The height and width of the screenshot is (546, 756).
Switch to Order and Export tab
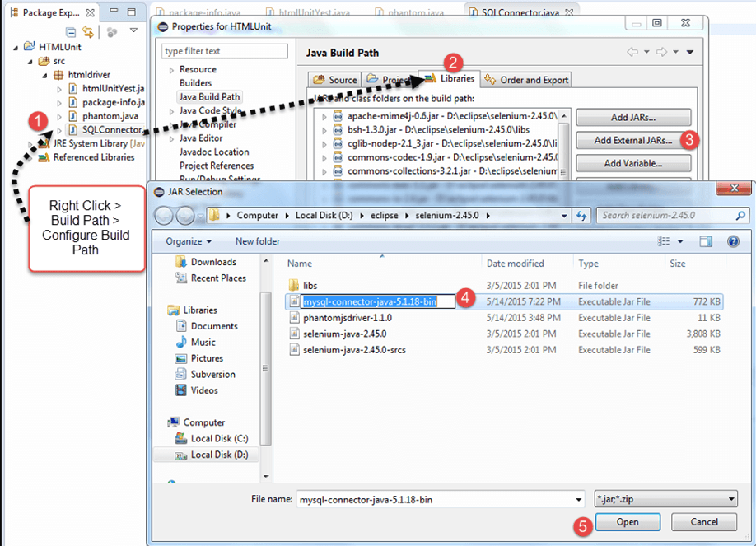pos(527,80)
